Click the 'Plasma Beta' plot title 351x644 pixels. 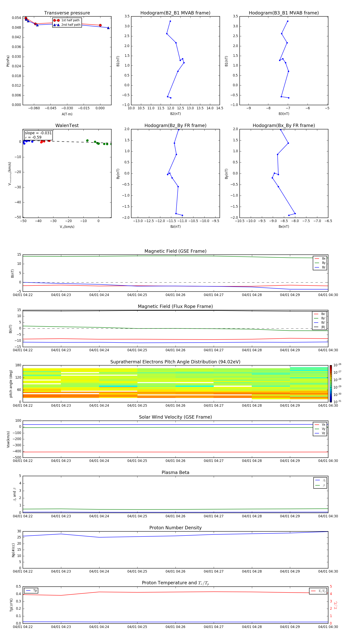coord(175,472)
